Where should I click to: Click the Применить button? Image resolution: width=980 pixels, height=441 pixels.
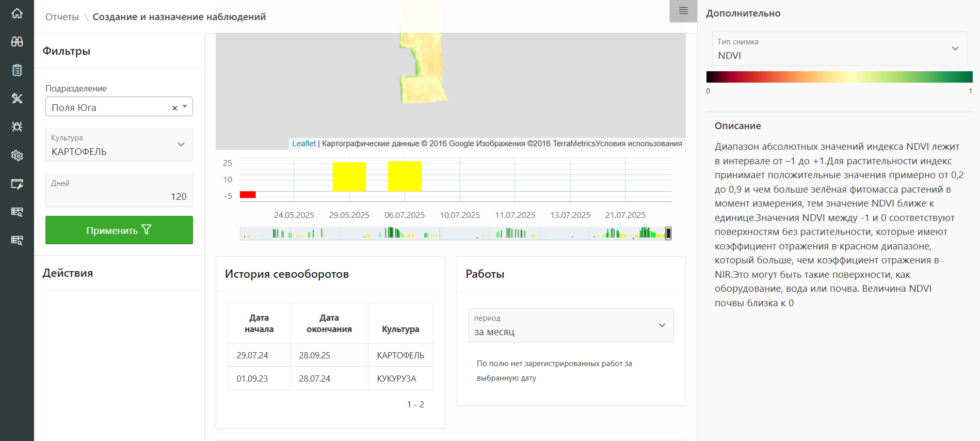119,230
